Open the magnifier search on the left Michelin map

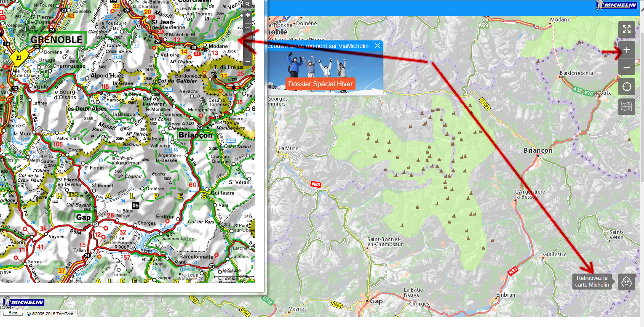[x=248, y=4]
